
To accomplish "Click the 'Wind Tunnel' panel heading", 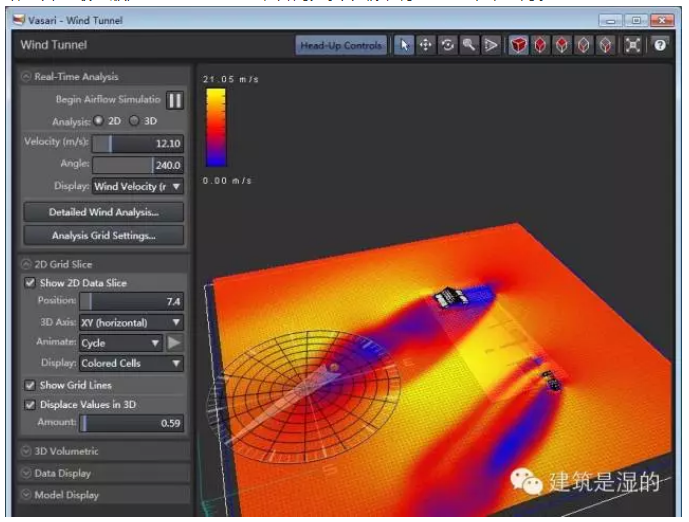I will click(x=54, y=45).
